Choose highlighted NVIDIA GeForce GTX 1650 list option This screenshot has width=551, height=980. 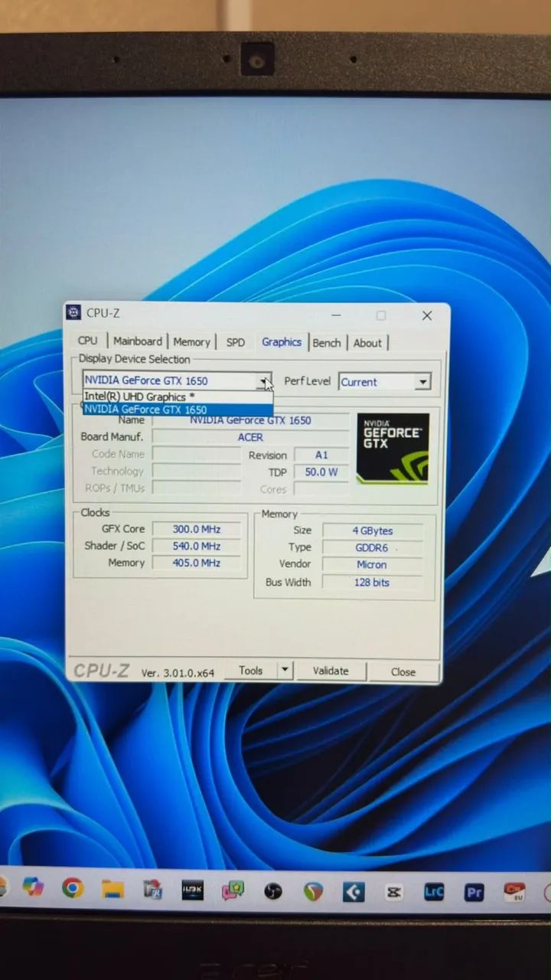[x=178, y=410]
